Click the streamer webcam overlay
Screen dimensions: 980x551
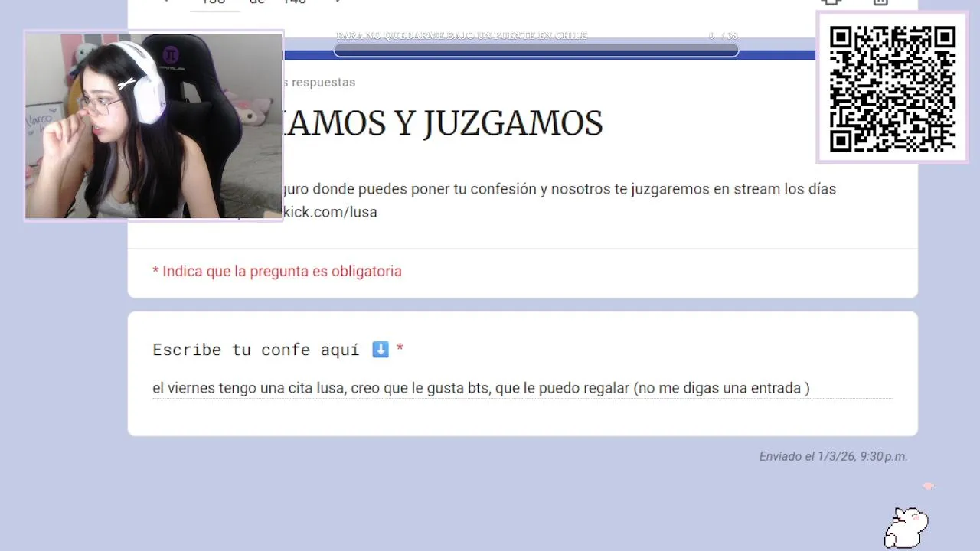click(154, 126)
